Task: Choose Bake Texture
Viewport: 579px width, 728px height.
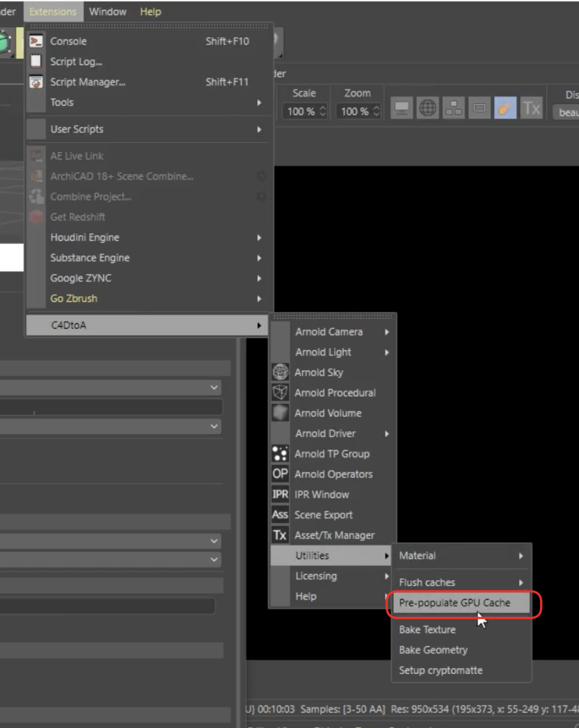Action: [x=461, y=630]
